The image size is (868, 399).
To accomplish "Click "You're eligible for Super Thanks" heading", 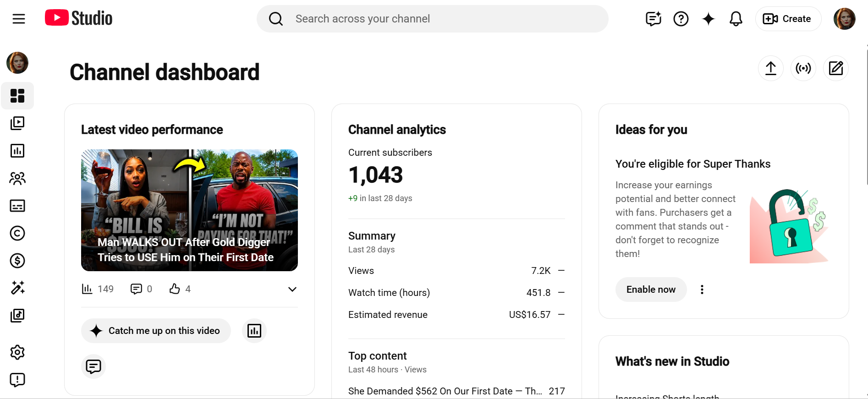I will [693, 164].
